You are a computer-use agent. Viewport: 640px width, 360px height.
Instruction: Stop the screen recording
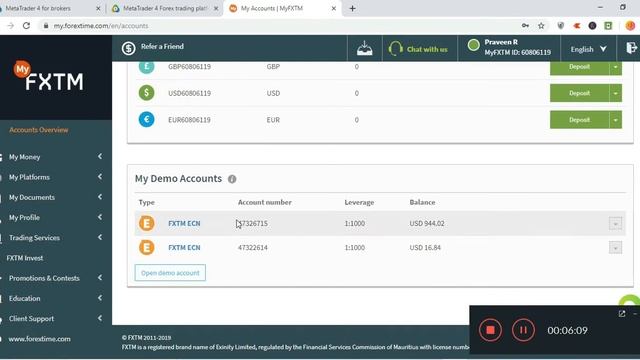[490, 330]
